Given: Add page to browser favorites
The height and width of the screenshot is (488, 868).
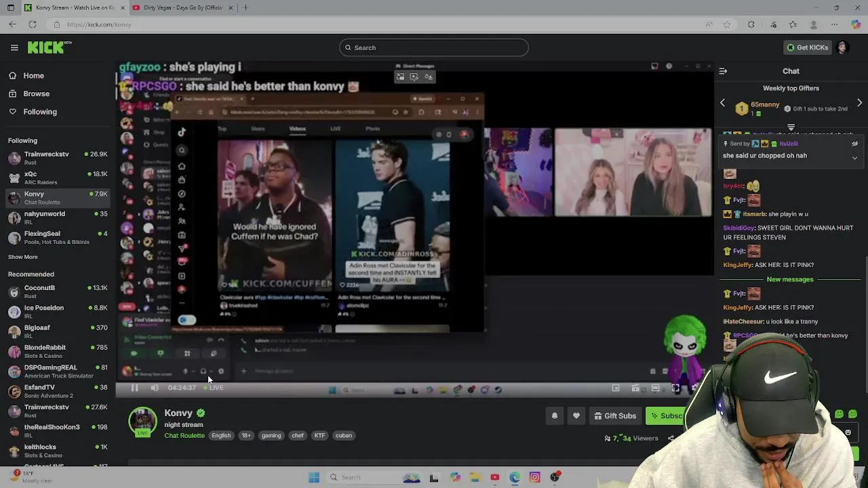Looking at the screenshot, I should 727,24.
